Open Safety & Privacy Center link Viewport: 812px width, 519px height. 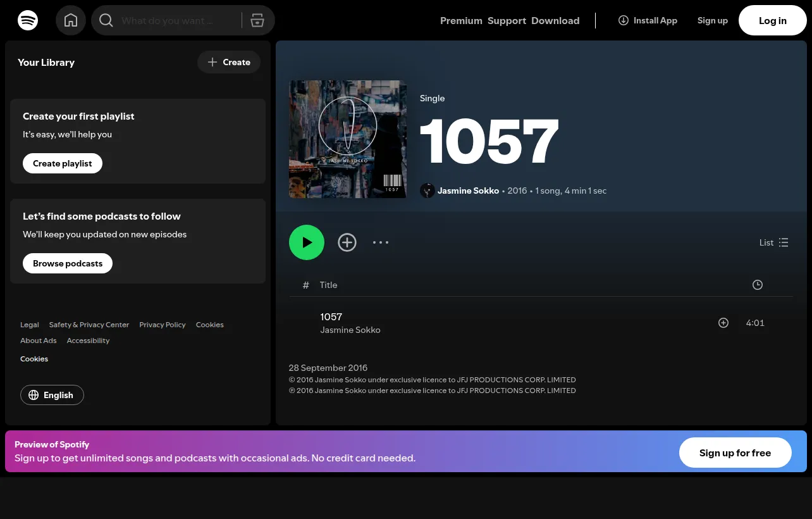89,325
